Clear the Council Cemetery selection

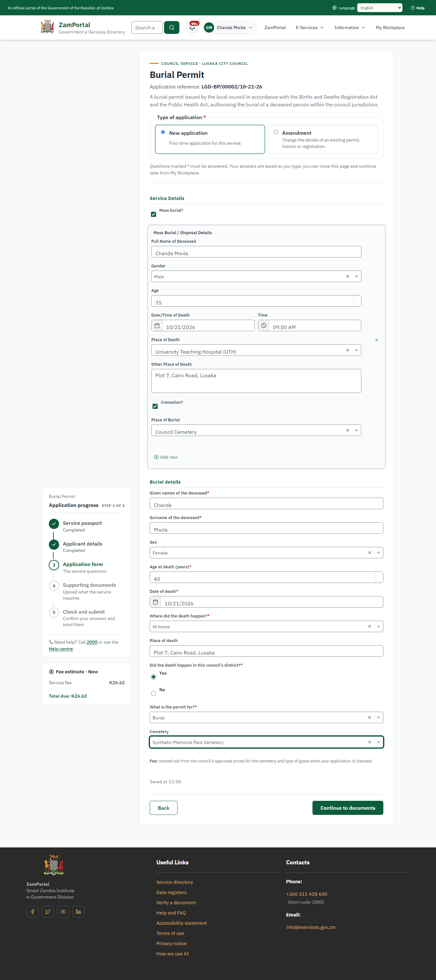click(x=348, y=430)
